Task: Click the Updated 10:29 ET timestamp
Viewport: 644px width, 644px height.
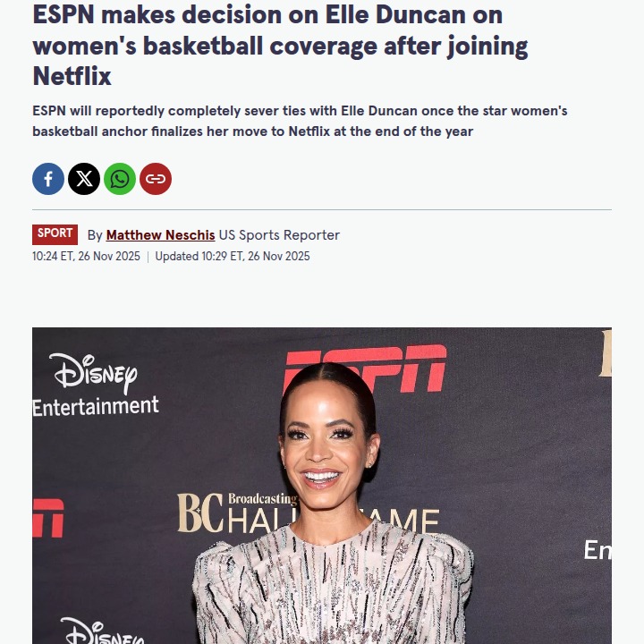Action: pyautogui.click(x=233, y=256)
